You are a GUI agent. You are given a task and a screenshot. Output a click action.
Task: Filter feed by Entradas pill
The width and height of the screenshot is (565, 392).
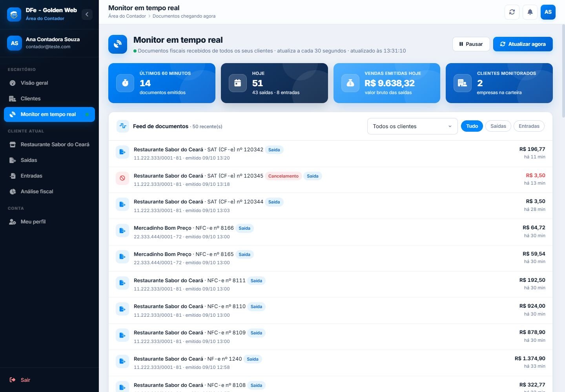pyautogui.click(x=529, y=126)
